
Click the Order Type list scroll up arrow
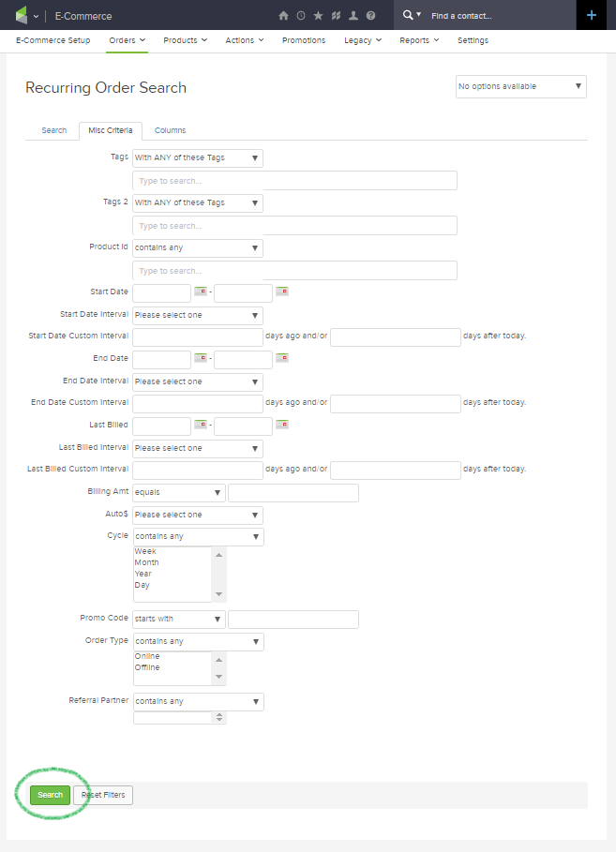click(x=218, y=660)
